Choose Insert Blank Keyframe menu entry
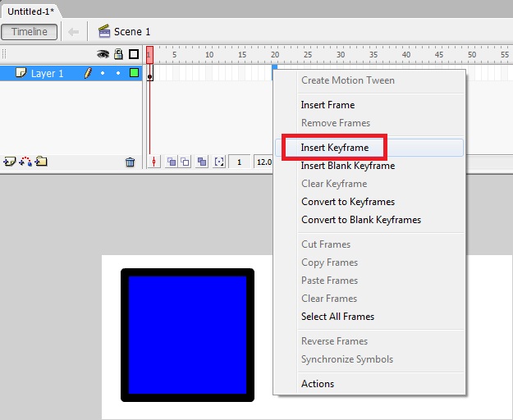The image size is (513, 420). click(348, 166)
